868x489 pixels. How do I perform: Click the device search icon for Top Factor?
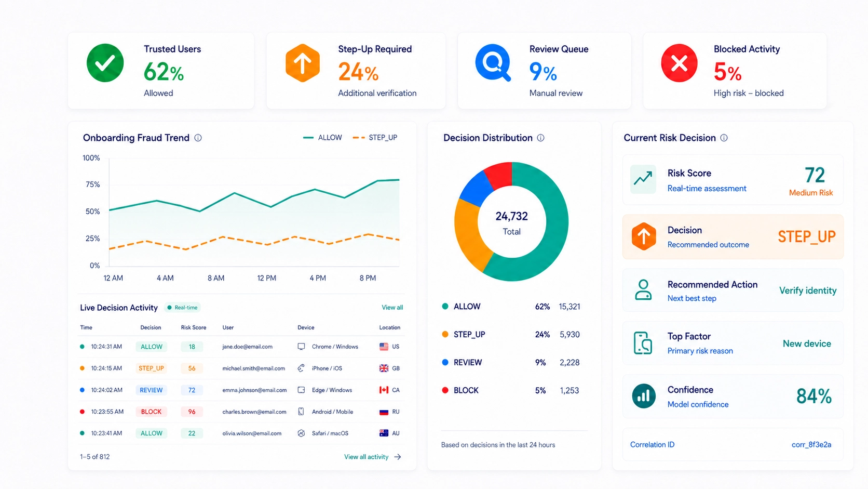(x=643, y=343)
